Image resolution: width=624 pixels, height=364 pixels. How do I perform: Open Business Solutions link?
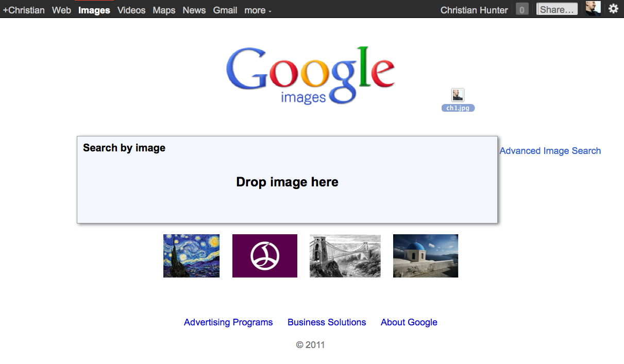(x=327, y=322)
